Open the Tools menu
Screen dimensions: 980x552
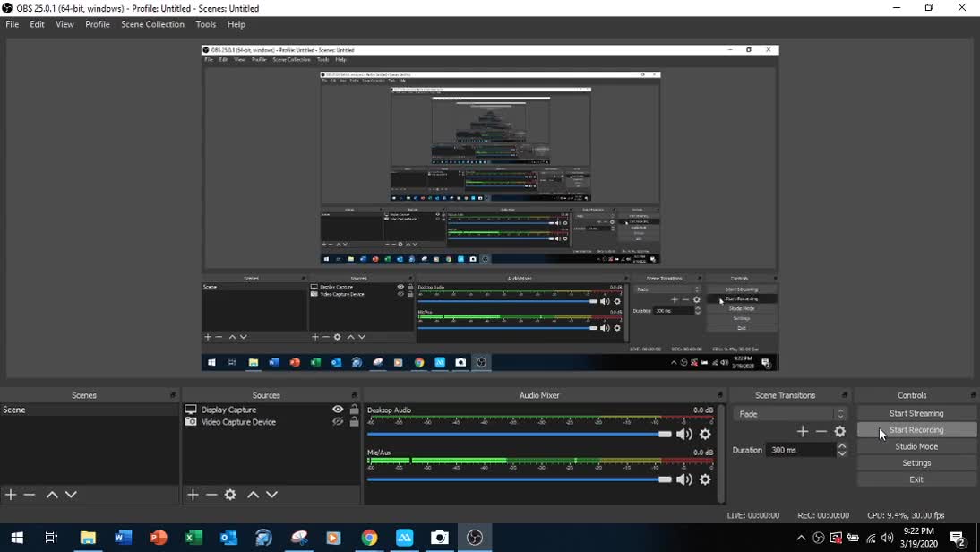[206, 24]
